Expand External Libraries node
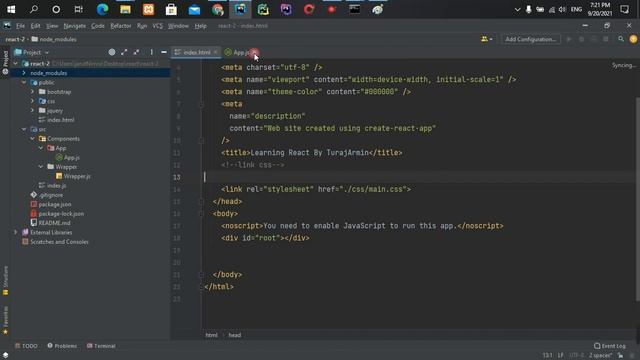This screenshot has height=360, width=640. pos(16,232)
